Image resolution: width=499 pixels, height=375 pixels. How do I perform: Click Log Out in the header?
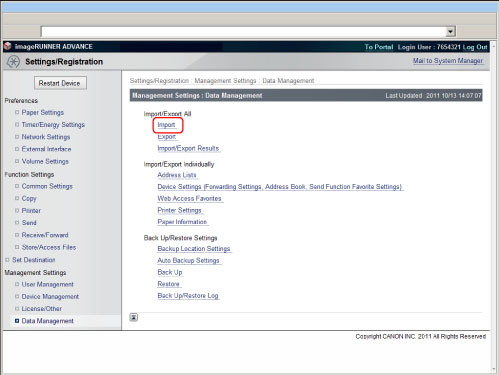[x=475, y=47]
